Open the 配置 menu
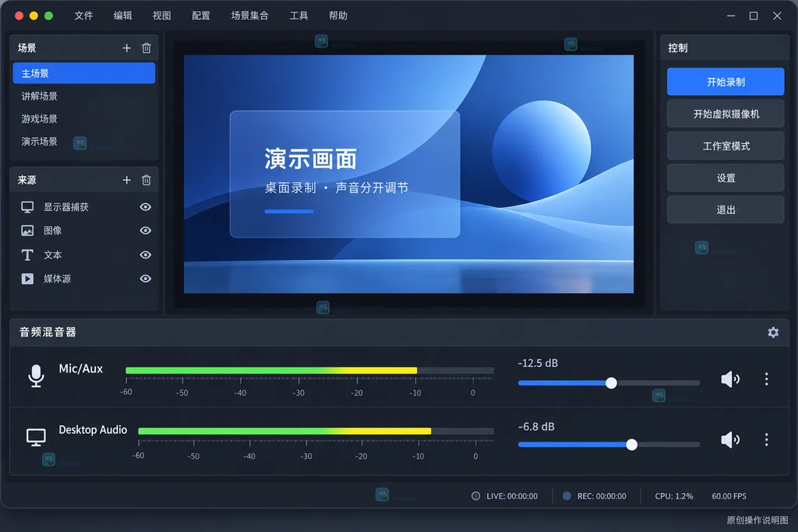 [x=201, y=16]
